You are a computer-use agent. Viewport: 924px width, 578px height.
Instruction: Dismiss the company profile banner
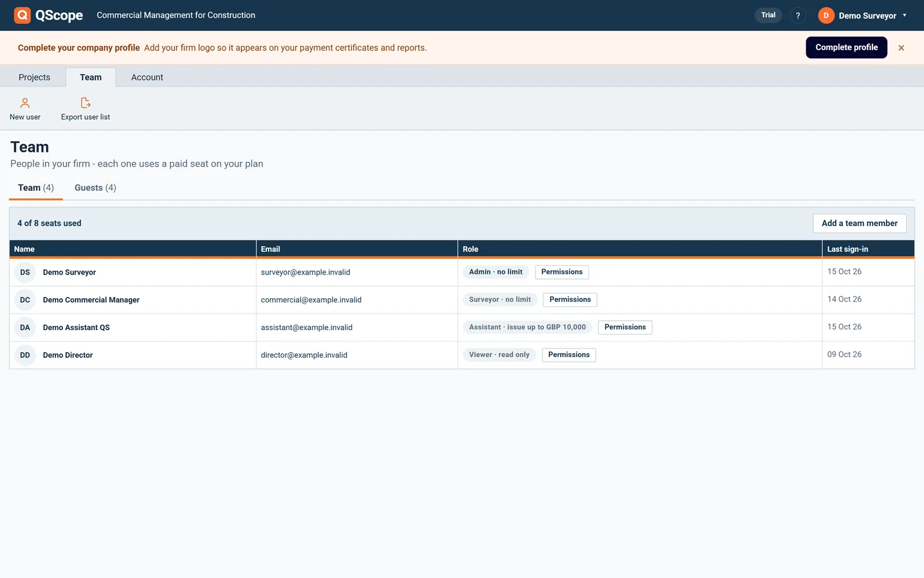[x=901, y=48]
